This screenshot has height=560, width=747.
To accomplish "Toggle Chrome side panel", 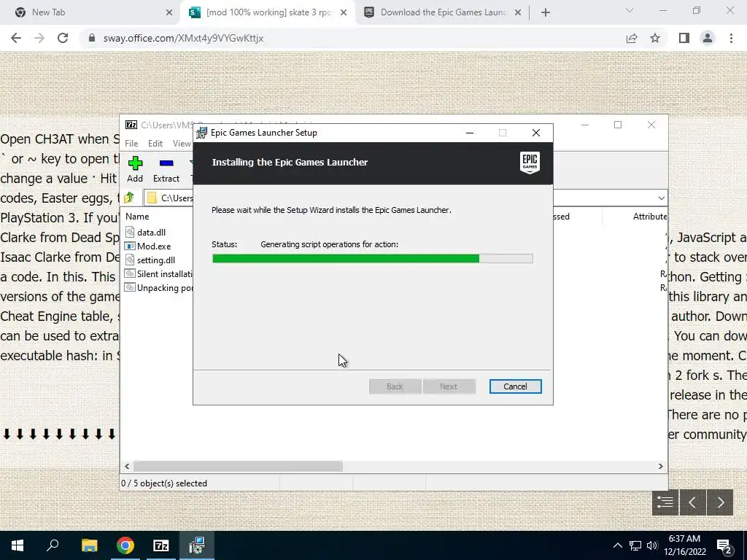I will click(684, 38).
